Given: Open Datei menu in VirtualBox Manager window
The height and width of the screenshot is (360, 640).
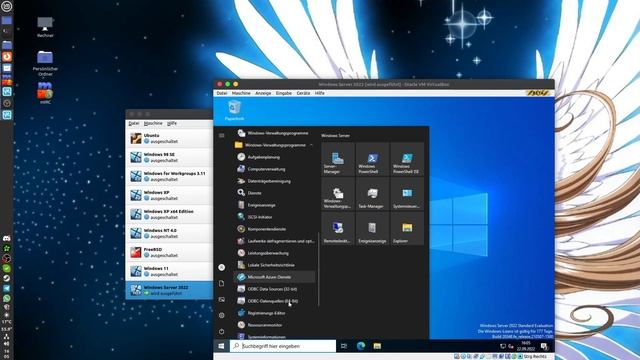Looking at the screenshot, I should coord(133,123).
